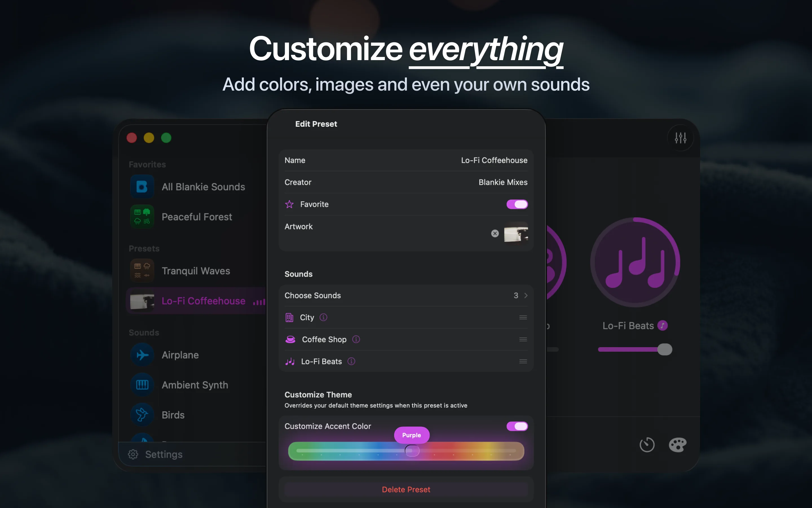Grab the reorder handle on City row
The width and height of the screenshot is (812, 508).
point(523,317)
